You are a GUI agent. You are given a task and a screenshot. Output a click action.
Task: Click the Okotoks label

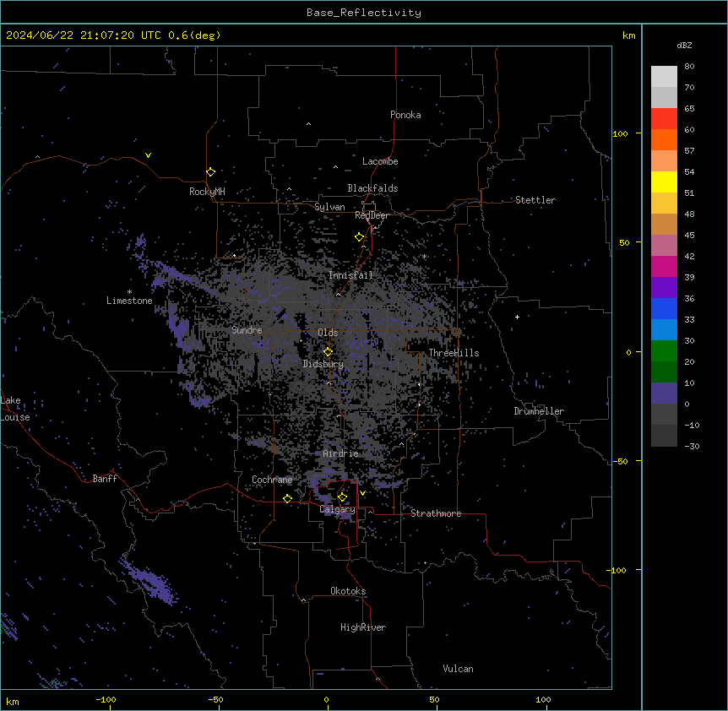click(x=348, y=591)
